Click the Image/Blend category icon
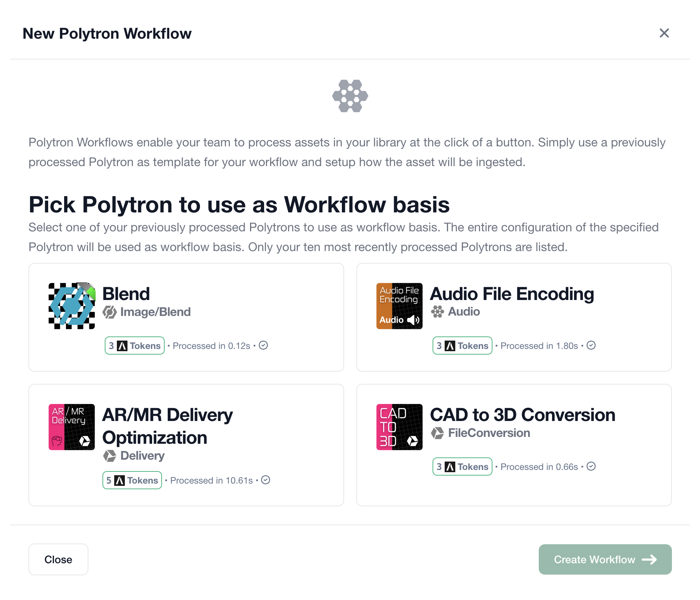 tap(110, 312)
